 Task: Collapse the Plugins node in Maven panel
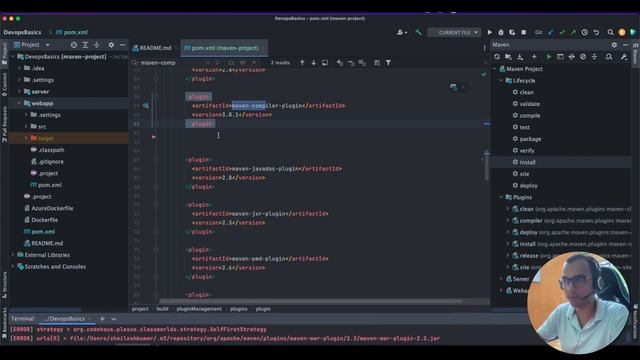(501, 197)
